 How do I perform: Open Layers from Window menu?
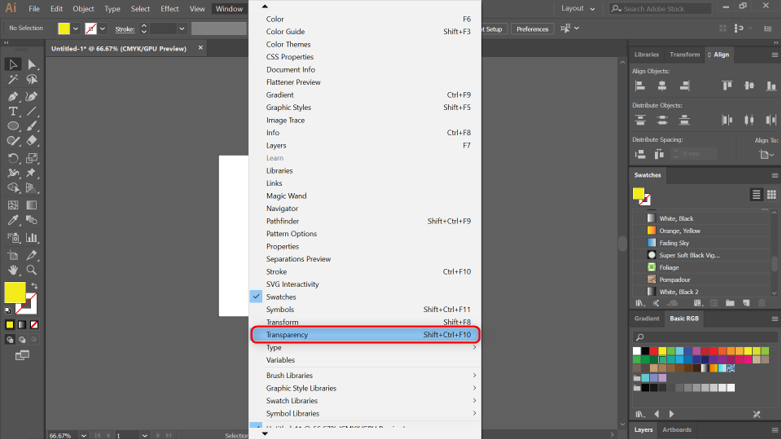[366, 146]
